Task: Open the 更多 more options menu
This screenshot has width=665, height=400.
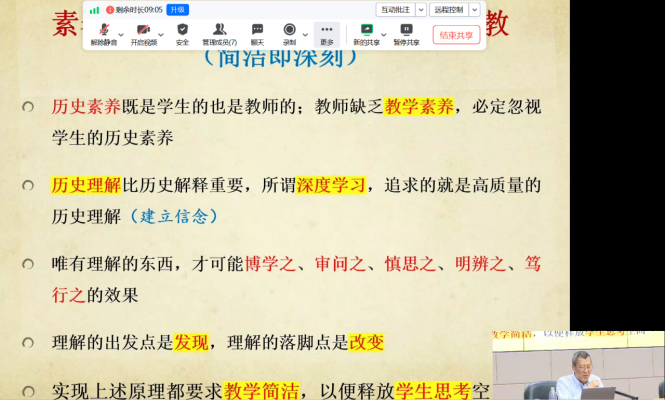Action: (x=327, y=34)
